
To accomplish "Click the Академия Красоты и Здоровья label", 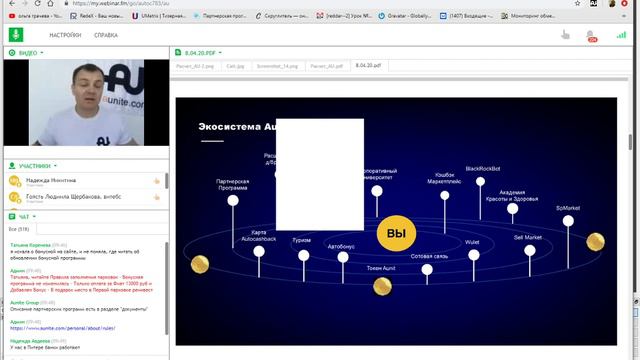I will pos(512,196).
